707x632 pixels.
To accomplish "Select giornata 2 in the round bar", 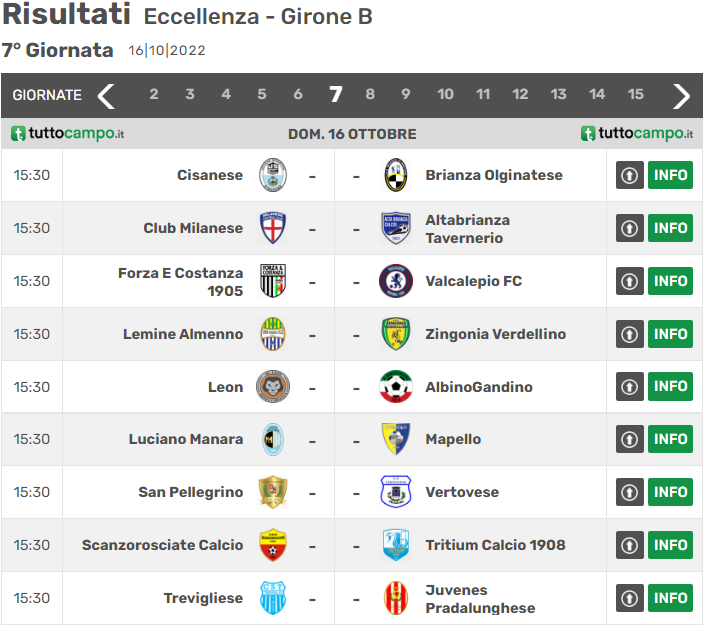I will (154, 95).
